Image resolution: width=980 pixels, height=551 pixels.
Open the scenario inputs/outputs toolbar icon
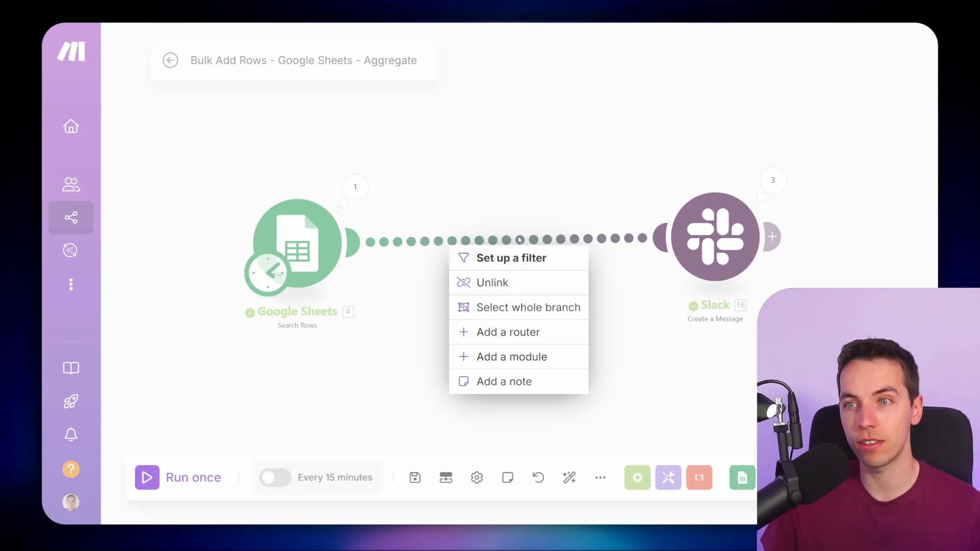click(446, 478)
